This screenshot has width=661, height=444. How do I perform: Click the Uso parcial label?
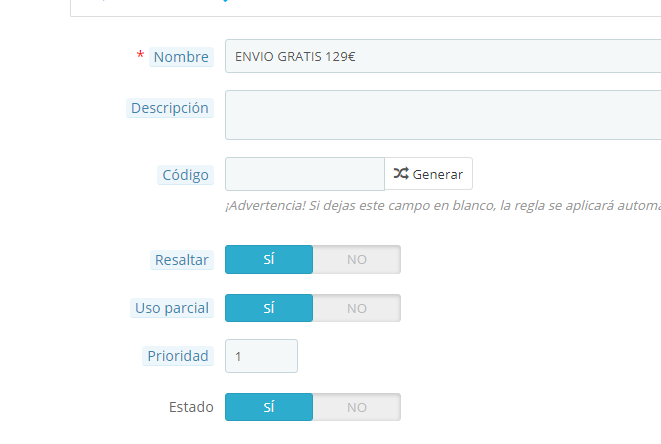tap(172, 308)
